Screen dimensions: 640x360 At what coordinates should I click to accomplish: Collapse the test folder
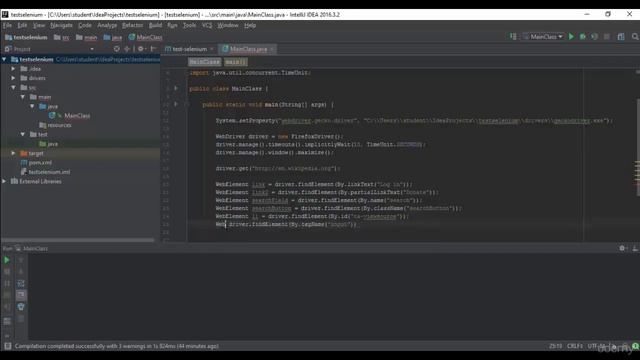[x=23, y=134]
